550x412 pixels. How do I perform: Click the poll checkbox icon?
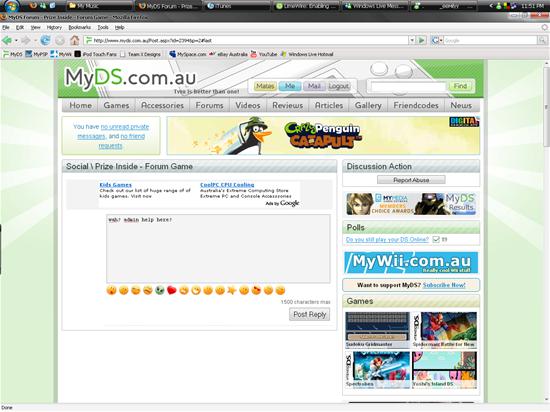[x=436, y=239]
